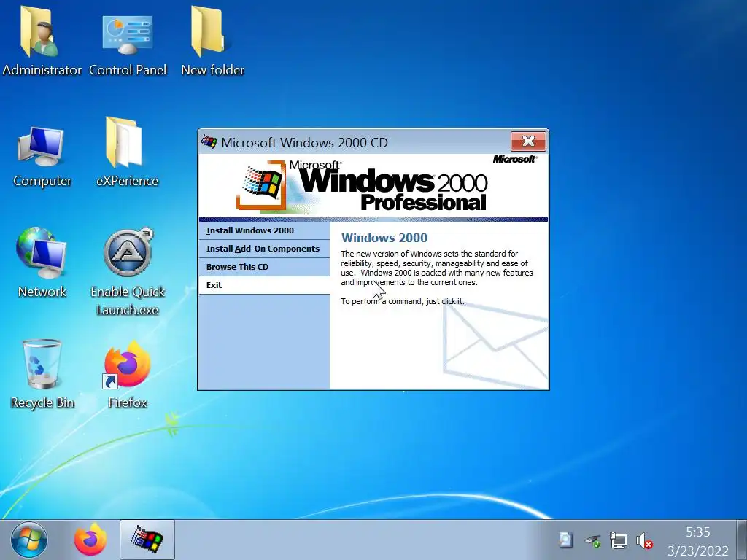Open the eXPerience folder icon
This screenshot has height=560, width=747.
pos(127,152)
